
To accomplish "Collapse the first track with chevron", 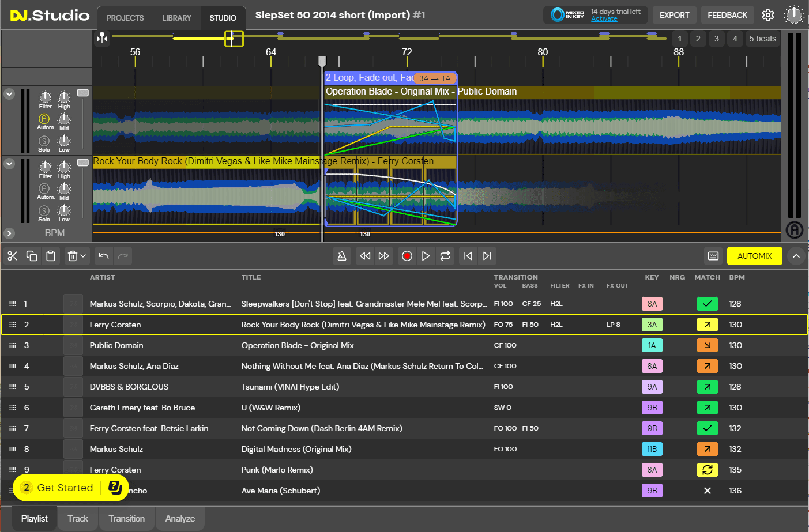I will 9,94.
